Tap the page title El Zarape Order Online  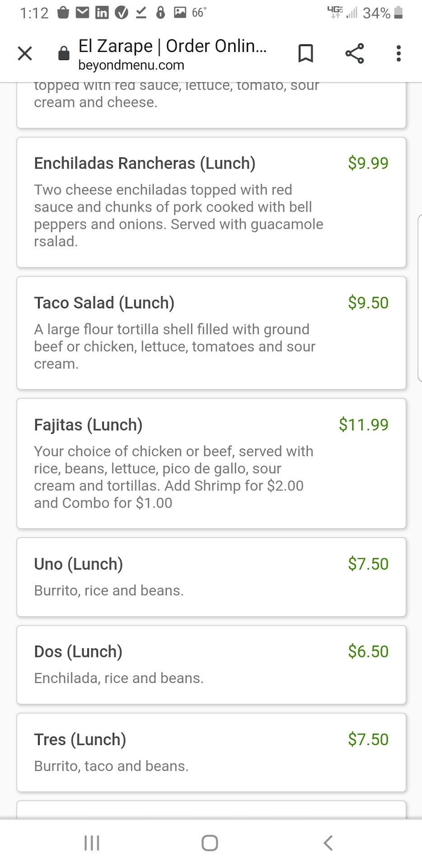point(172,46)
